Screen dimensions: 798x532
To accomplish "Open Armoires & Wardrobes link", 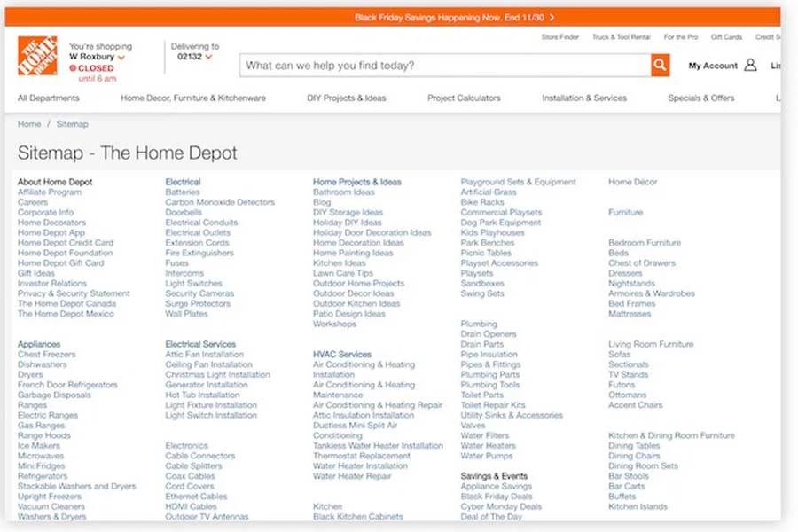I will tap(652, 293).
